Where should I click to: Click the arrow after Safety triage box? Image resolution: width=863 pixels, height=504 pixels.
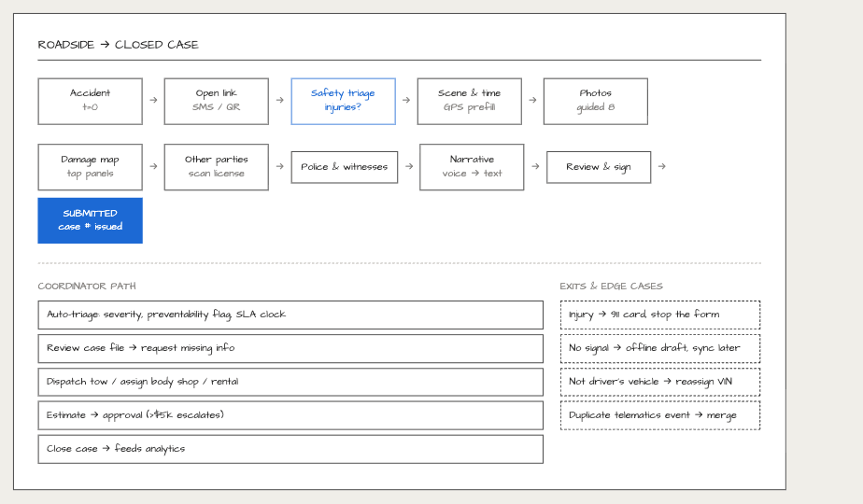[406, 100]
